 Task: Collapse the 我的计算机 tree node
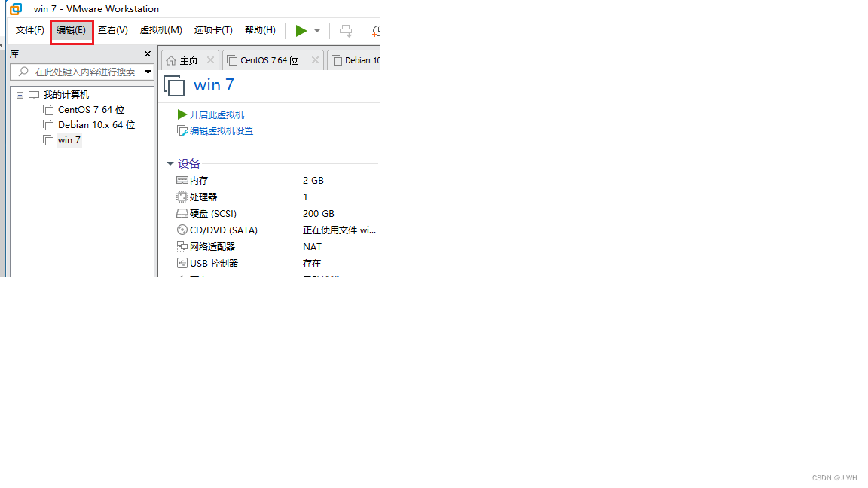pos(20,95)
